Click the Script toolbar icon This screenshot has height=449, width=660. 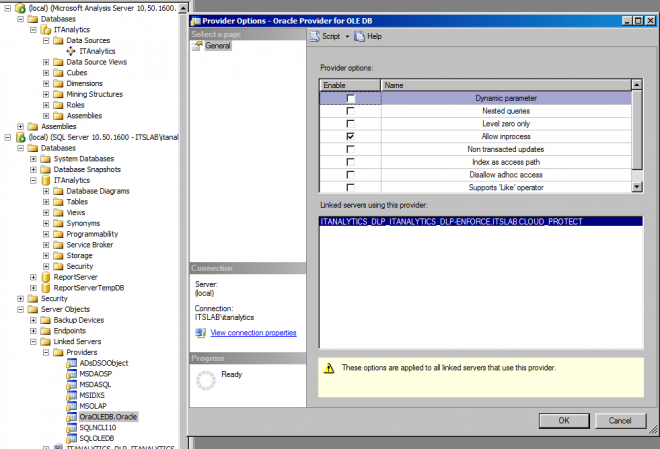[314, 37]
